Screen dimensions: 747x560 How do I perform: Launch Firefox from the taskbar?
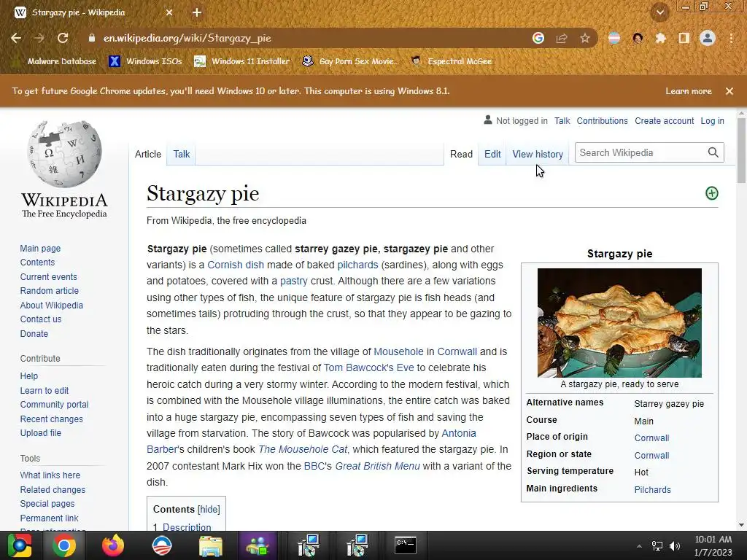[x=113, y=545]
